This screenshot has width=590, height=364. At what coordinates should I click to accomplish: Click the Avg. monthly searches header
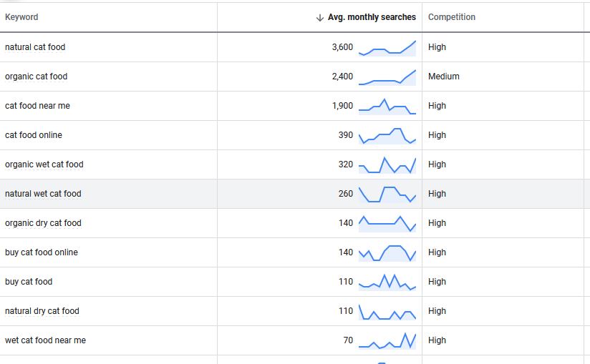pyautogui.click(x=372, y=17)
